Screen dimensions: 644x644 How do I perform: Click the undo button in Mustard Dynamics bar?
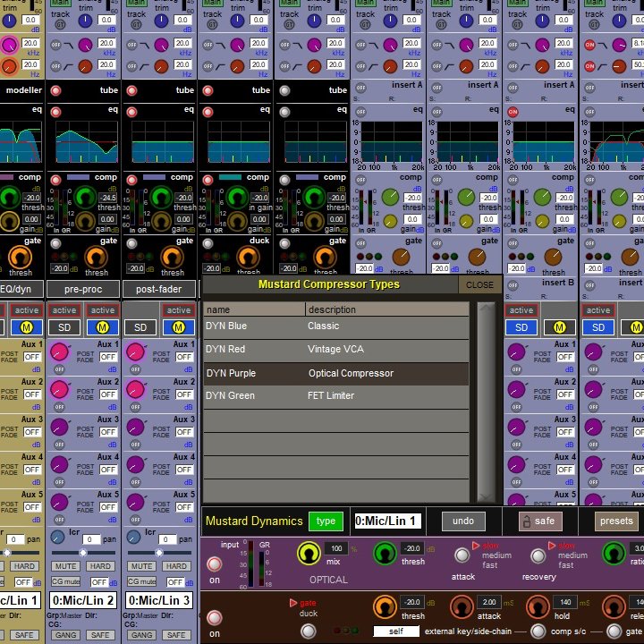point(463,521)
